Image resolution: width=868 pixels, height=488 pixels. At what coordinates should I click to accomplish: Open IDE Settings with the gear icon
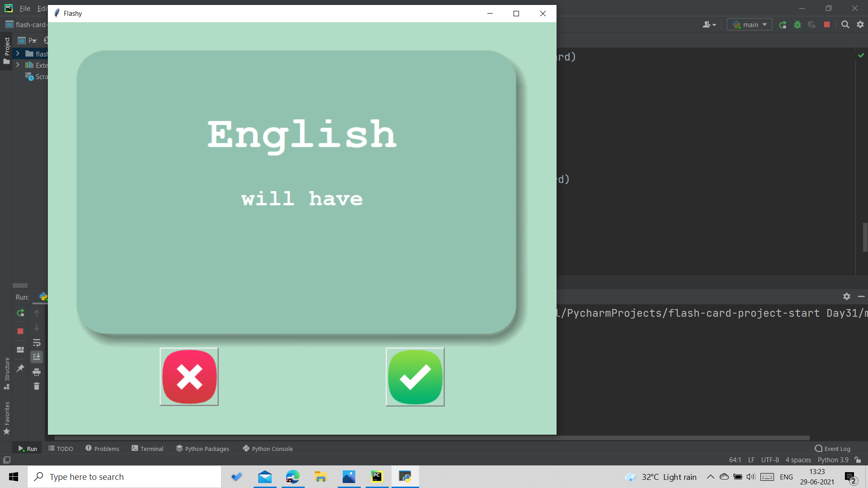coord(859,24)
